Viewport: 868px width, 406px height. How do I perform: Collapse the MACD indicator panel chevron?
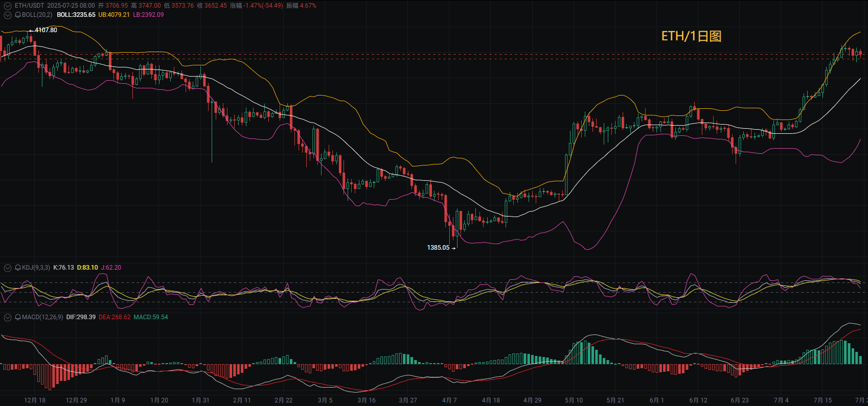click(x=8, y=317)
